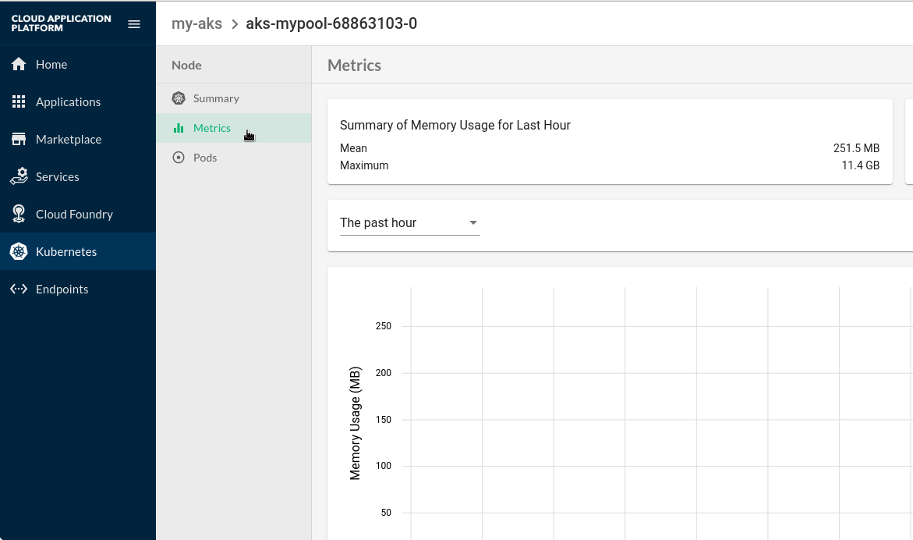913x540 pixels.
Task: Click the Home house icon
Action: coord(18,64)
